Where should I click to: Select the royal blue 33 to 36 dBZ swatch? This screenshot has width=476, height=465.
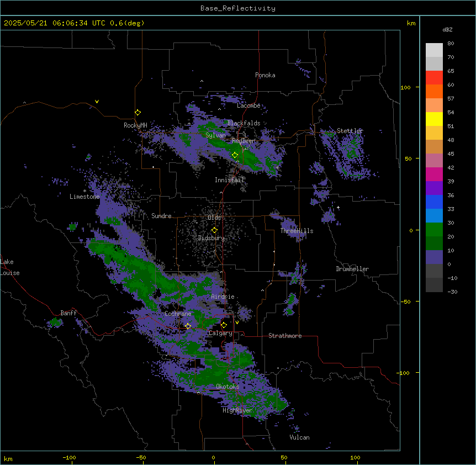[x=434, y=202]
